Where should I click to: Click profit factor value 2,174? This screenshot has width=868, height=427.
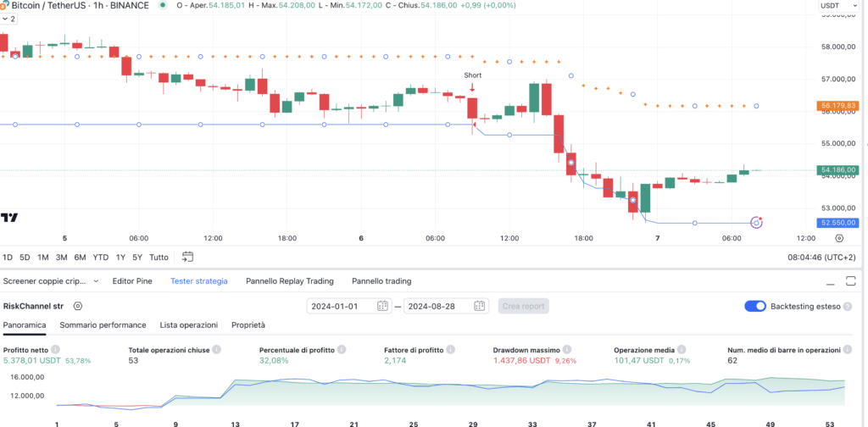coord(395,361)
